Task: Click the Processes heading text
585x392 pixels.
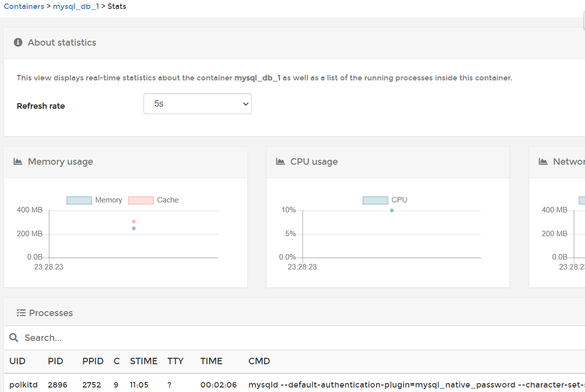Action: pos(51,313)
